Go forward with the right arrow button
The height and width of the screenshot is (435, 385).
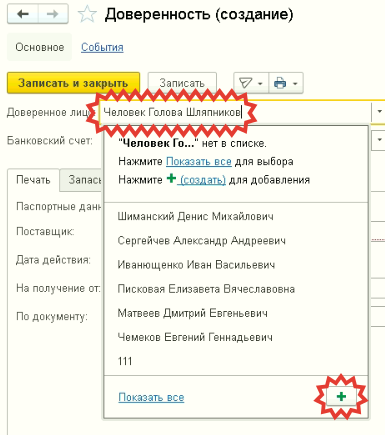[53, 14]
